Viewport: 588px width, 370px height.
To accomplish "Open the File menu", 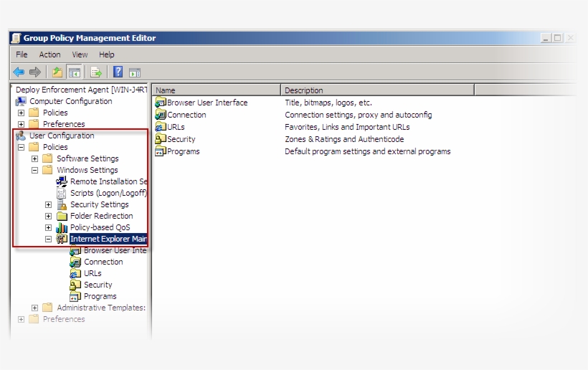I will click(x=22, y=54).
